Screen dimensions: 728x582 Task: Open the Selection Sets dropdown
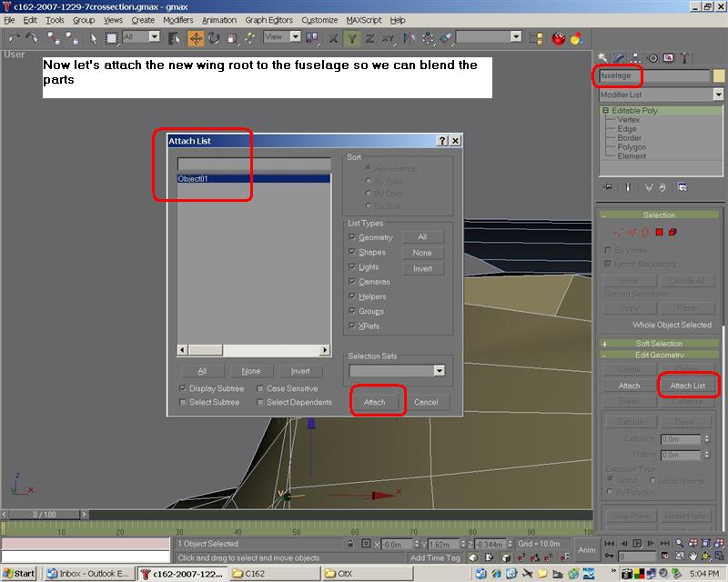tap(439, 370)
